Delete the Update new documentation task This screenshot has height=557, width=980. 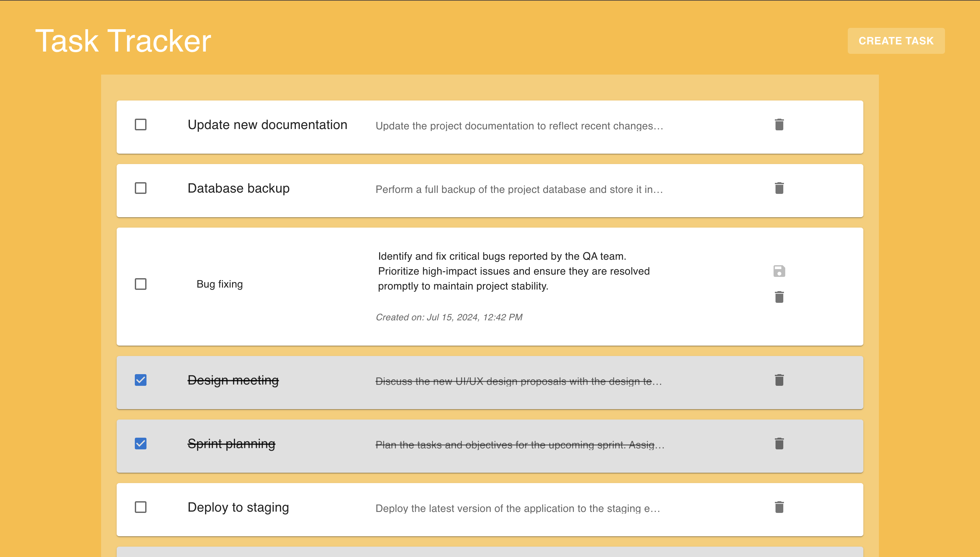click(x=779, y=125)
